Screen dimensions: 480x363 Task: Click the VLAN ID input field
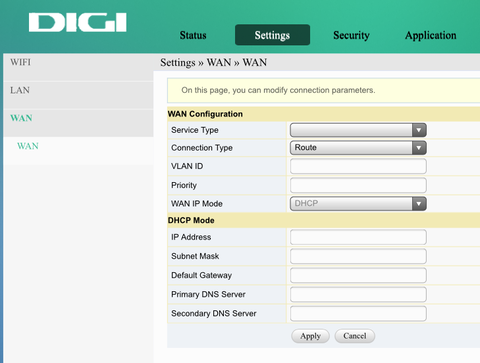pos(358,166)
